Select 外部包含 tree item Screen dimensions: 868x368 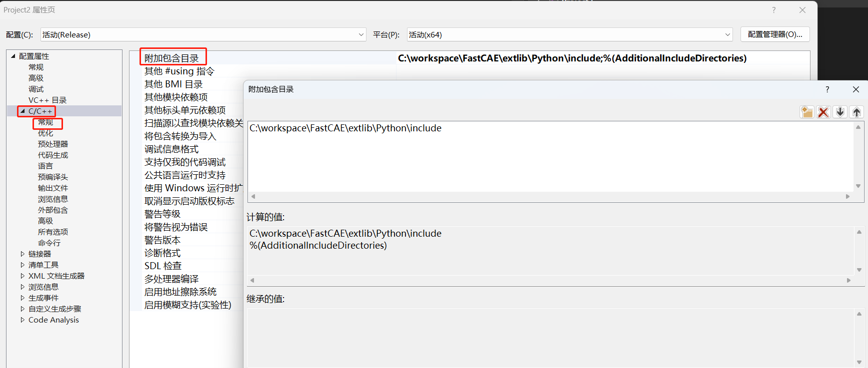[53, 210]
